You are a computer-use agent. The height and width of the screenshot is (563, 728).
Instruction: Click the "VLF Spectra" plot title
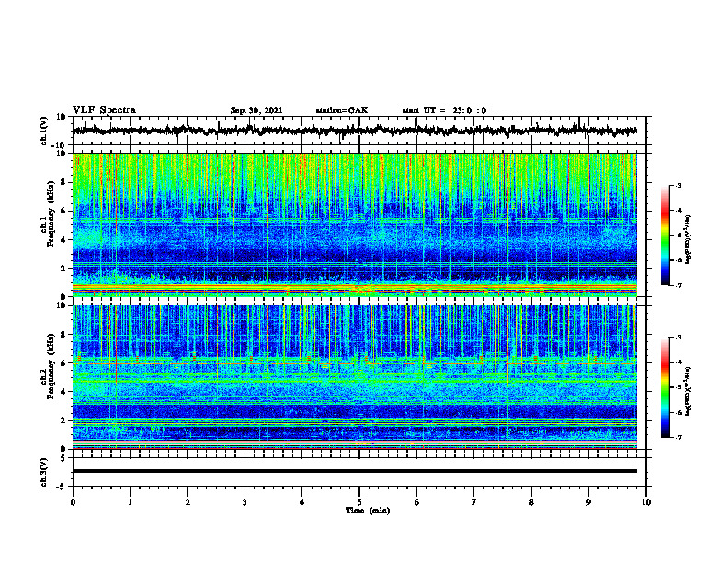[x=104, y=110]
